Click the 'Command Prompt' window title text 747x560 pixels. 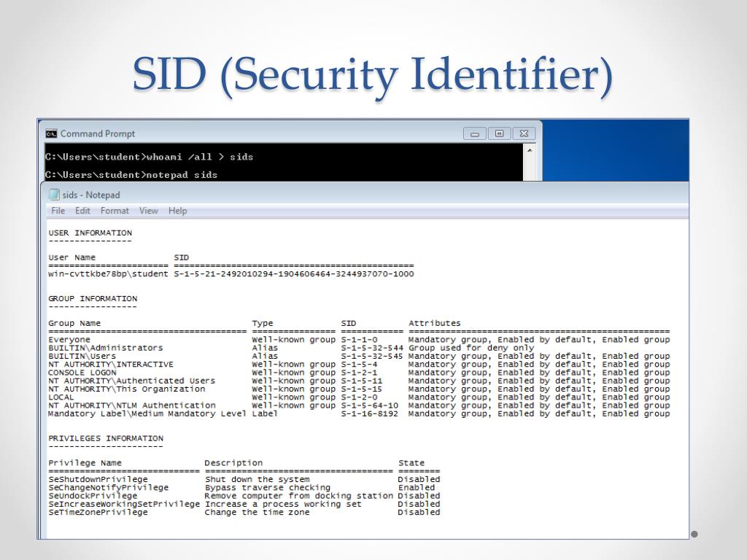[98, 134]
